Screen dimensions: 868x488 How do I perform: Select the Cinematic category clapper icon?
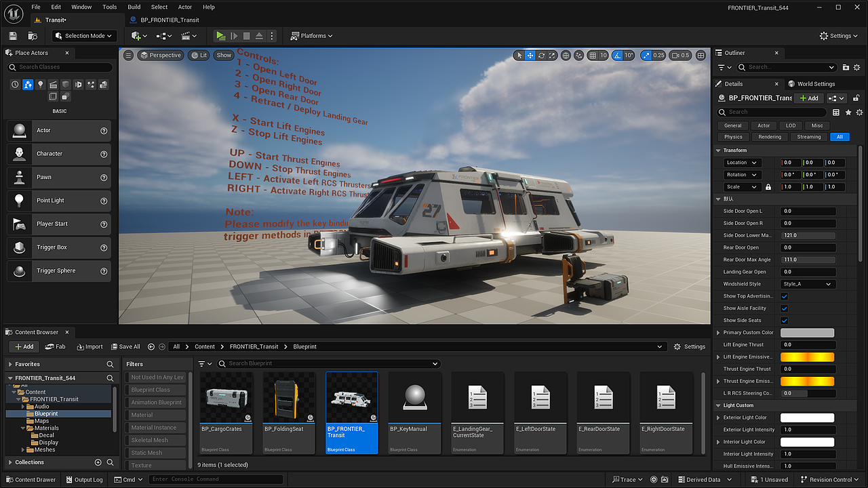tap(53, 85)
